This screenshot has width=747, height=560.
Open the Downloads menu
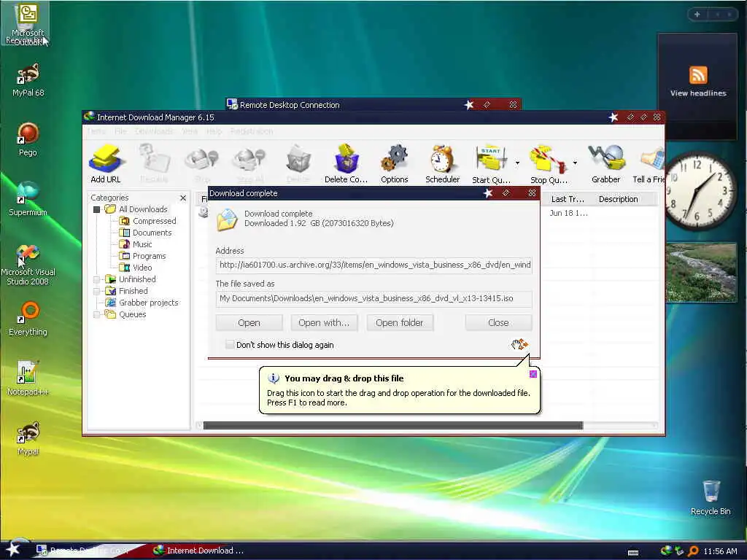pos(154,131)
